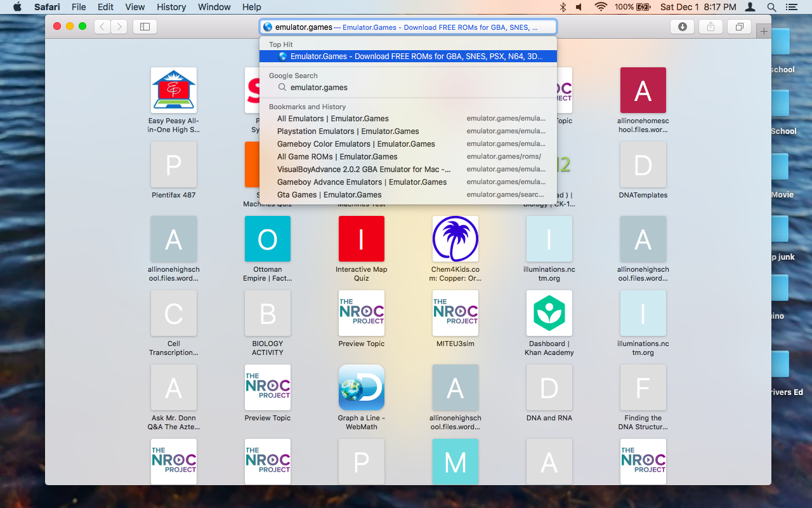This screenshot has width=812, height=508.
Task: Open Ask Mr. Donn Q&A favorite
Action: pos(174,387)
